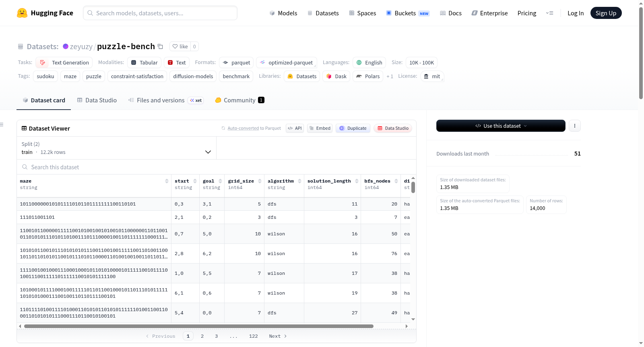The width and height of the screenshot is (644, 347).
Task: Click the table's vertical scrollbar thumb
Action: pos(413,187)
